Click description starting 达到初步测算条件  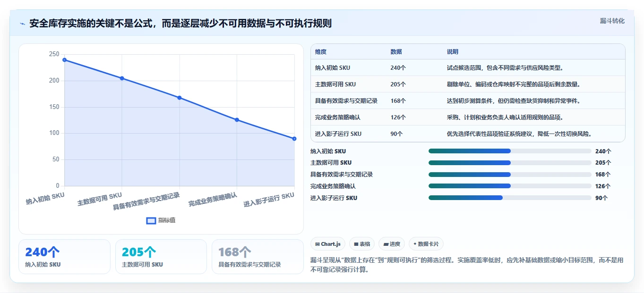[514, 101]
